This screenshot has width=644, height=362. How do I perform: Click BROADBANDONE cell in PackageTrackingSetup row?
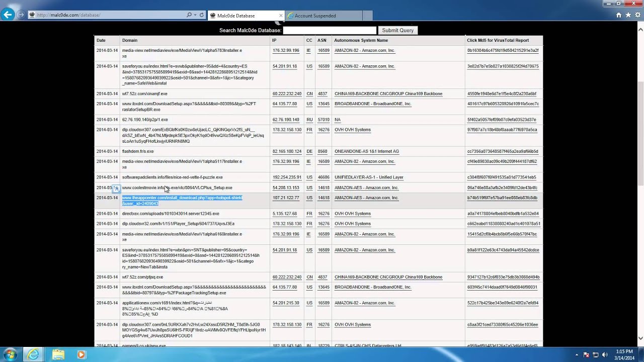[373, 287]
